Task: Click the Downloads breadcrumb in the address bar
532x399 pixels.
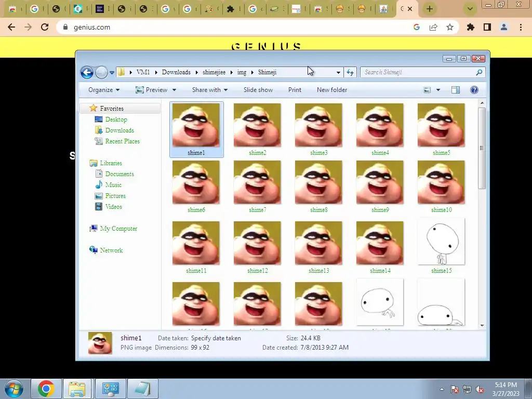Action: click(x=176, y=72)
